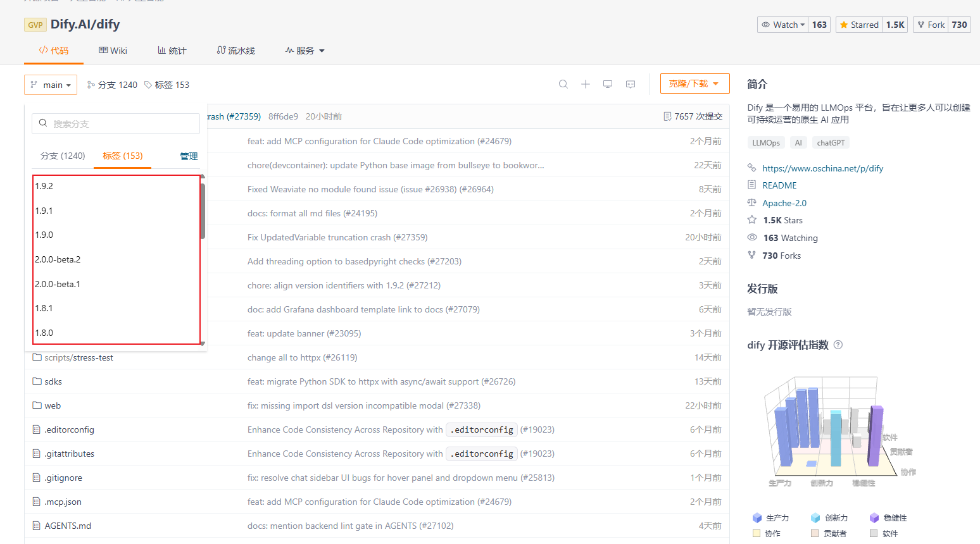Open the Web IDE monitor icon

[608, 84]
